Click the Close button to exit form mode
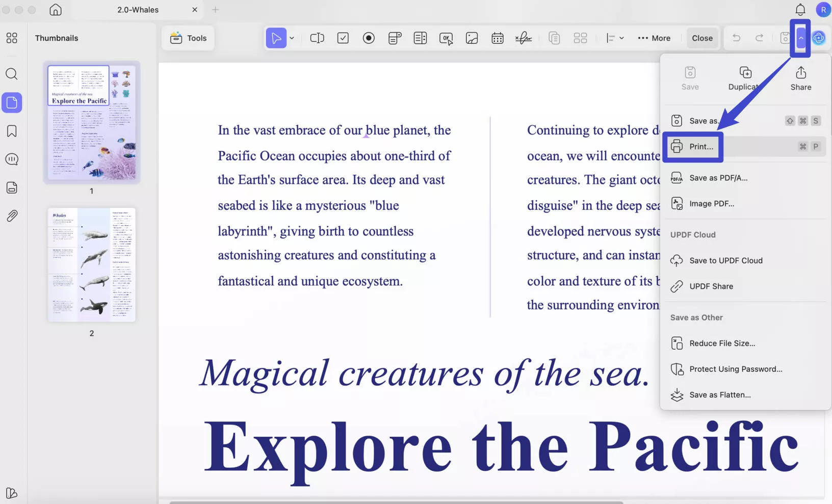The height and width of the screenshot is (504, 832). click(x=702, y=38)
